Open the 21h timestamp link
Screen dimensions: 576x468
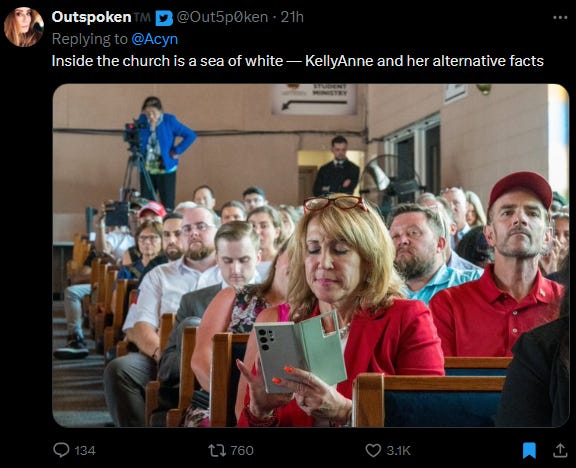(292, 17)
